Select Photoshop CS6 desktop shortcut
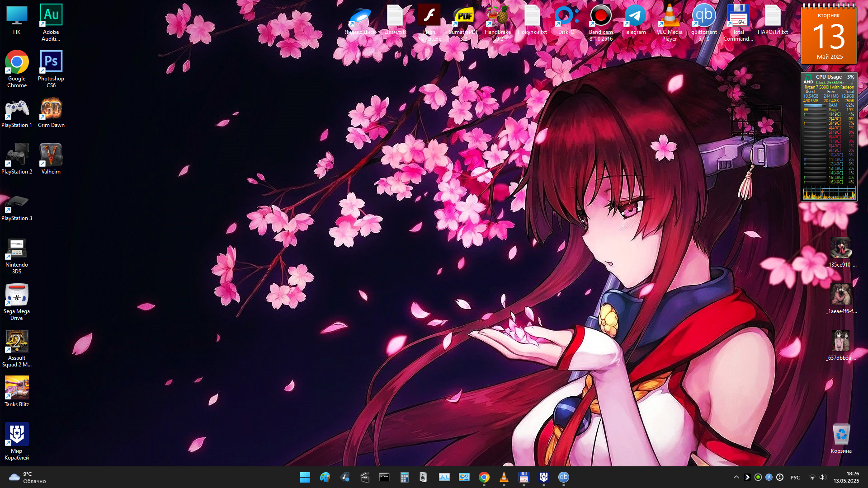The width and height of the screenshot is (868, 488). point(51,69)
